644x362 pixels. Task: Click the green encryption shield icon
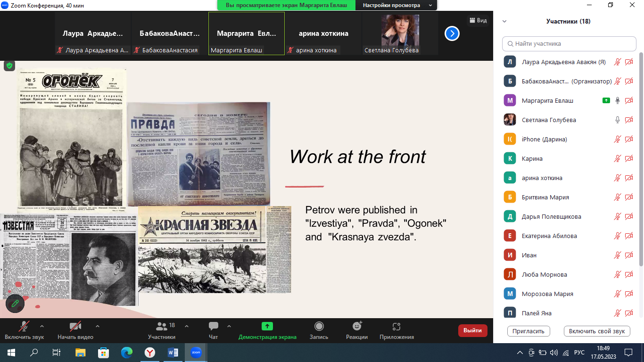tap(9, 66)
